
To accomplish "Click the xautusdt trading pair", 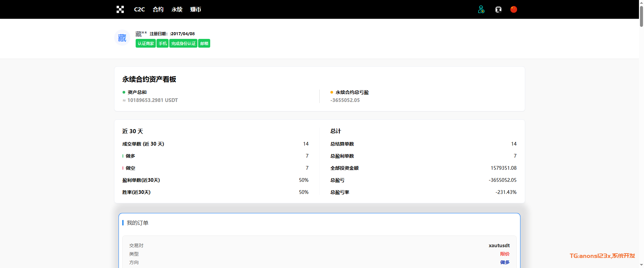I will pyautogui.click(x=499, y=246).
